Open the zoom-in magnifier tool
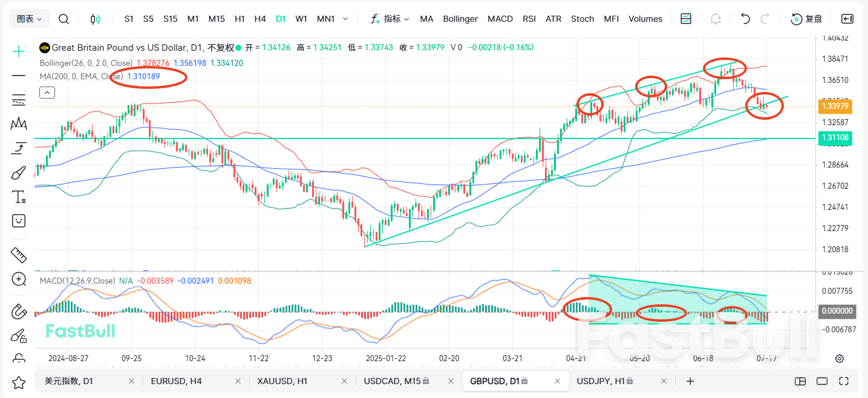The height and width of the screenshot is (398, 868). [18, 279]
